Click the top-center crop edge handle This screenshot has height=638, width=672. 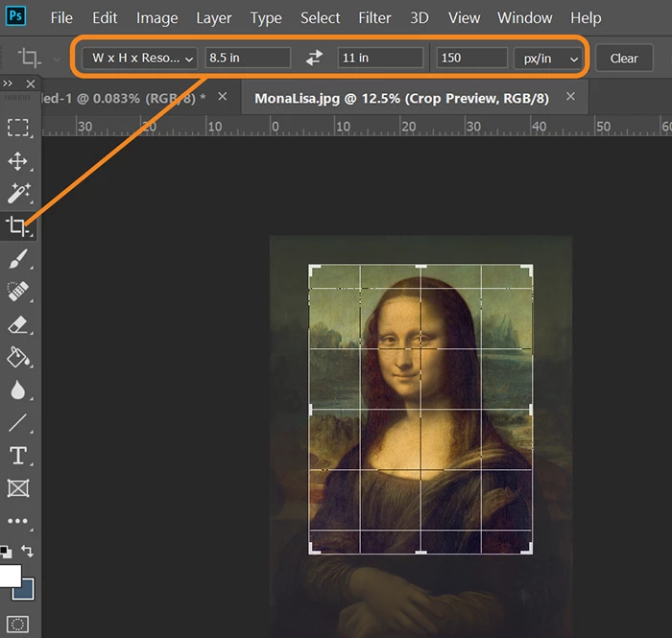[420, 267]
